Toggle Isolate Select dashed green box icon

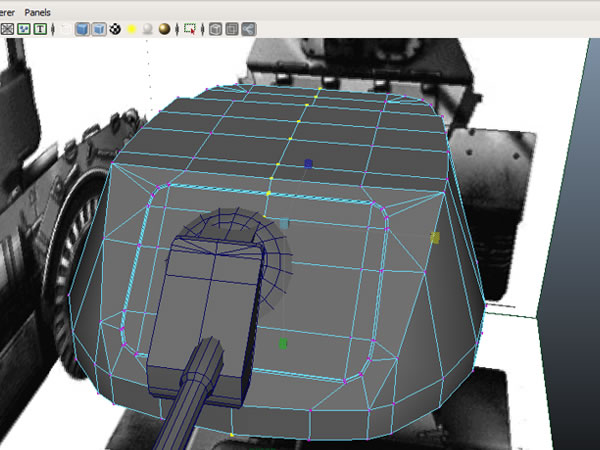tap(190, 29)
